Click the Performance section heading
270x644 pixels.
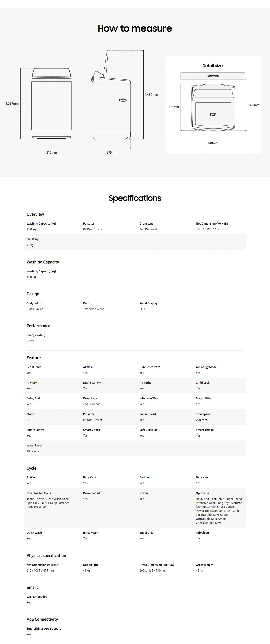(x=38, y=326)
